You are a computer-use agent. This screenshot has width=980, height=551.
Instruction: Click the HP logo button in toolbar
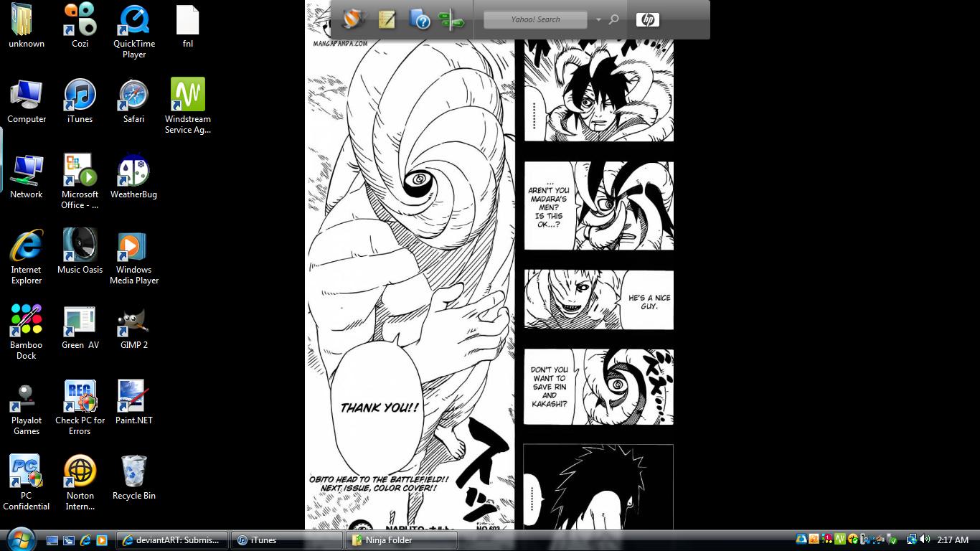(x=647, y=19)
